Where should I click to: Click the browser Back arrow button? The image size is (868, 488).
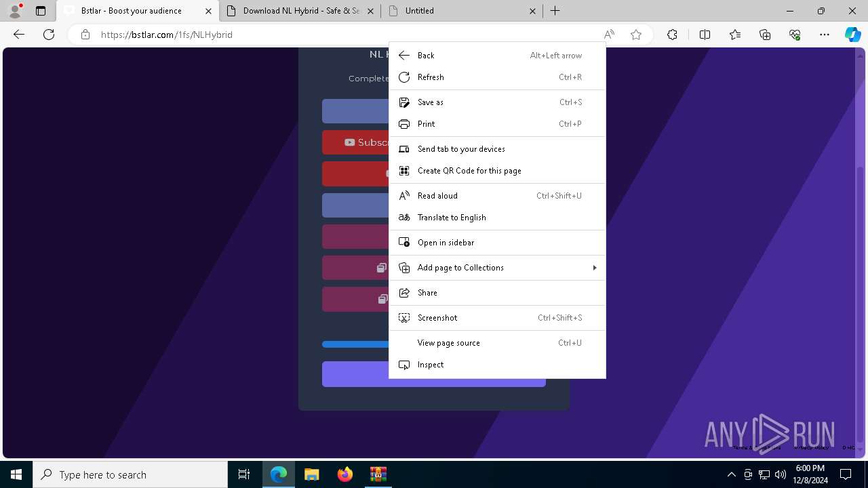[x=19, y=35]
